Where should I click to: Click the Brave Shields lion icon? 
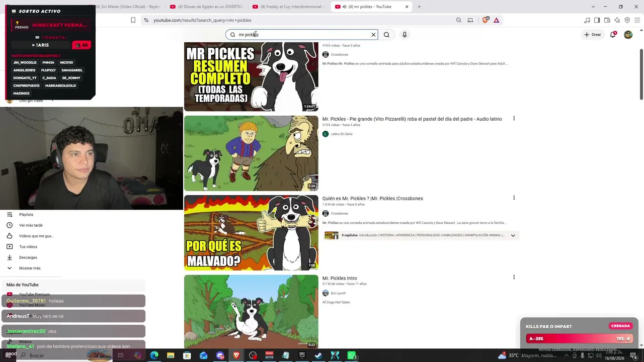(x=485, y=20)
